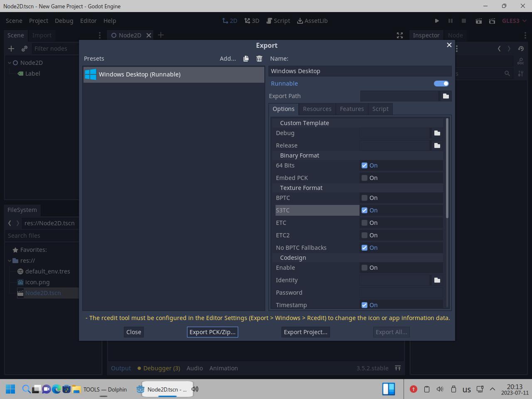Delete the selected preset with trash icon
This screenshot has height=399, width=532.
coord(259,59)
